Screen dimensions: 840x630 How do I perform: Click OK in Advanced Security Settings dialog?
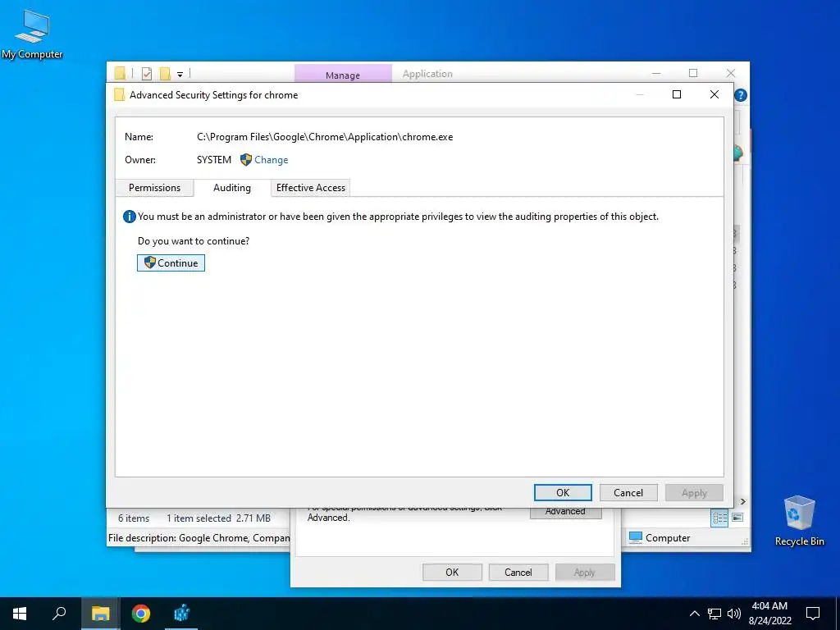coord(563,493)
